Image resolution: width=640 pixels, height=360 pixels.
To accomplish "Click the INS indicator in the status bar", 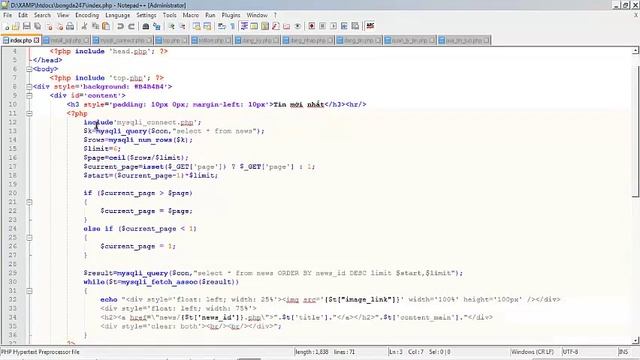I will [x=623, y=352].
